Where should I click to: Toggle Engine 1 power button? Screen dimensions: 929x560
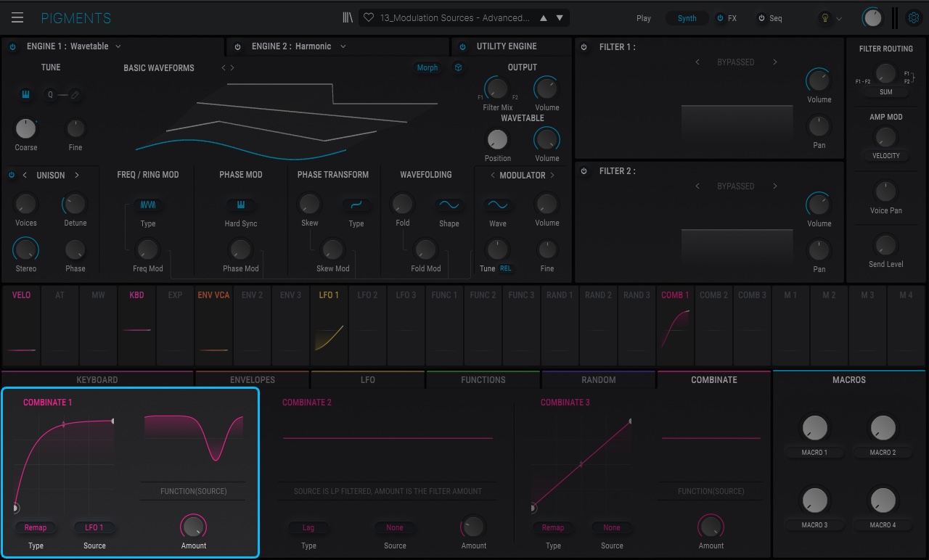click(x=12, y=46)
